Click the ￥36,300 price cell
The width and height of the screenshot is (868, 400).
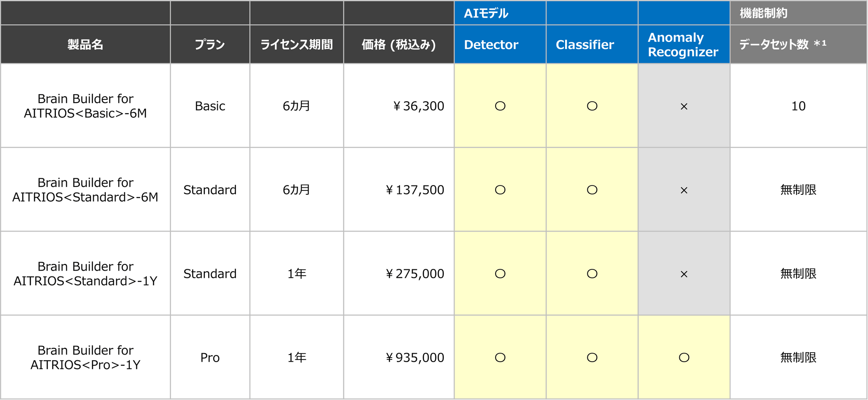pos(418,106)
